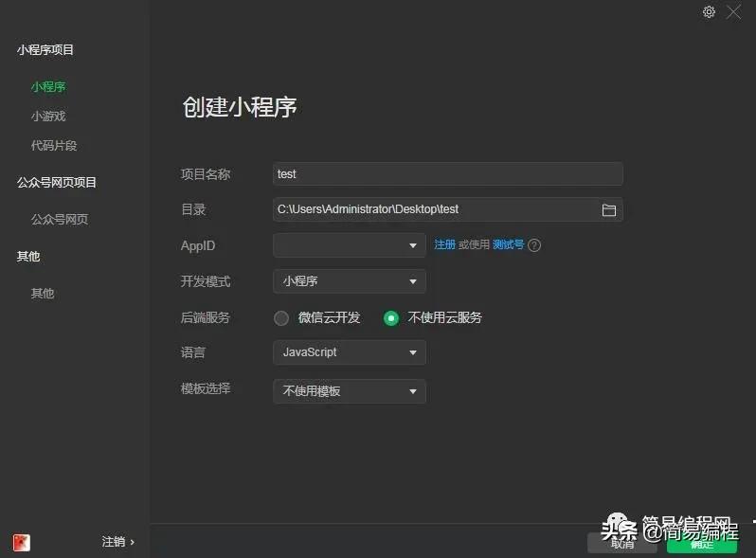Viewport: 756px width, 558px height.
Task: Click the user avatar icon at bottom left
Action: (21, 542)
